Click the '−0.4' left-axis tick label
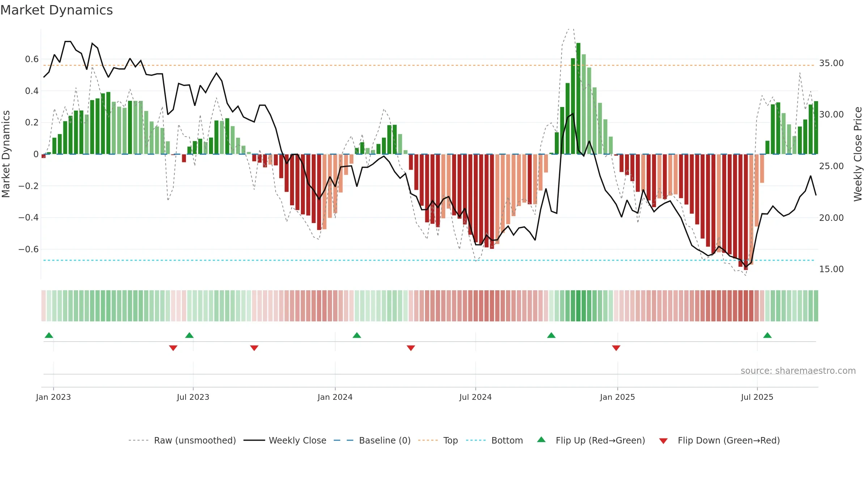Viewport: 868px width, 488px height. pos(29,218)
